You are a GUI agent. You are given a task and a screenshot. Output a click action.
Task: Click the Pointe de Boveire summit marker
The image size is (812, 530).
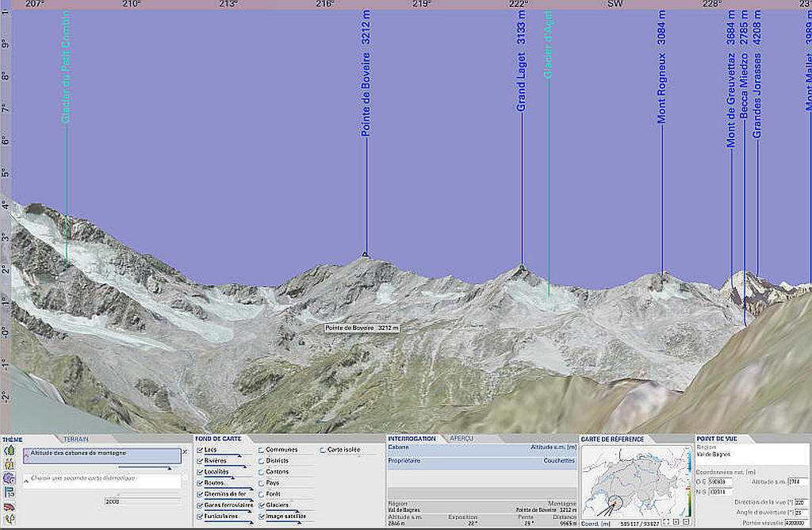click(x=366, y=255)
